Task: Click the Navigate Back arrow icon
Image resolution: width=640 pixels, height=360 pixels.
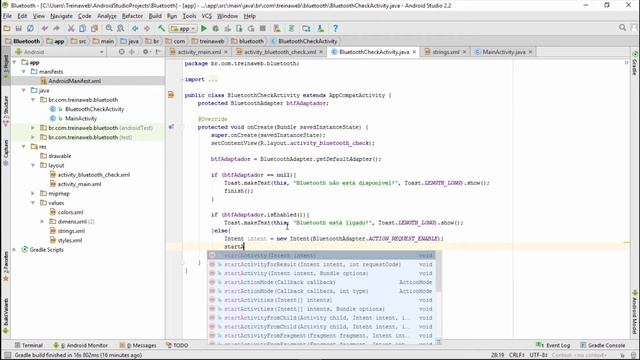Action: coord(135,29)
